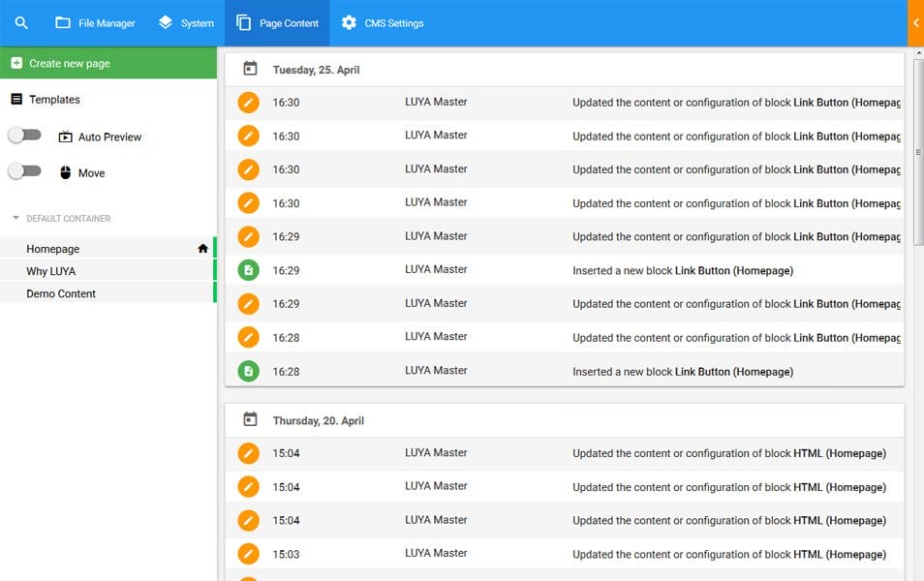Enable the Move switch
The width and height of the screenshot is (924, 581).
(24, 172)
